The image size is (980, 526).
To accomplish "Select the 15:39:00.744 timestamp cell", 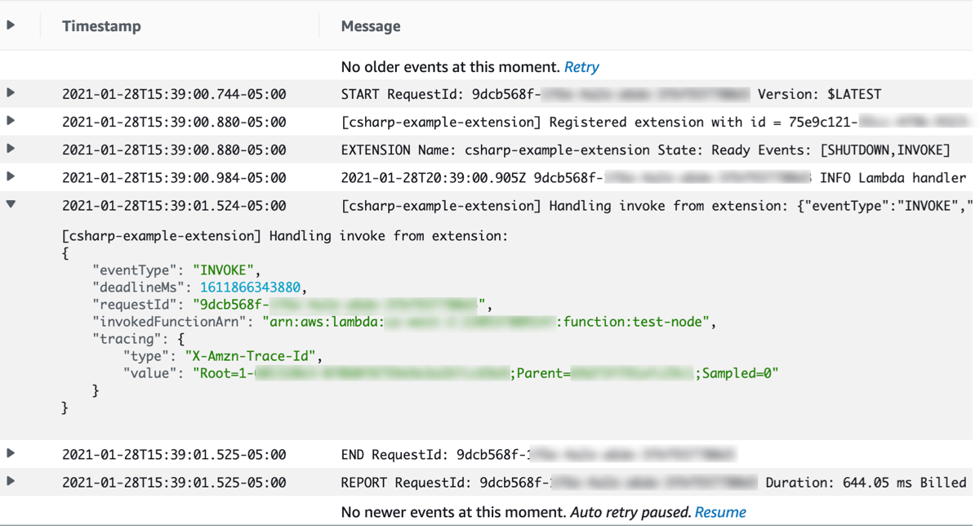I will 174,94.
